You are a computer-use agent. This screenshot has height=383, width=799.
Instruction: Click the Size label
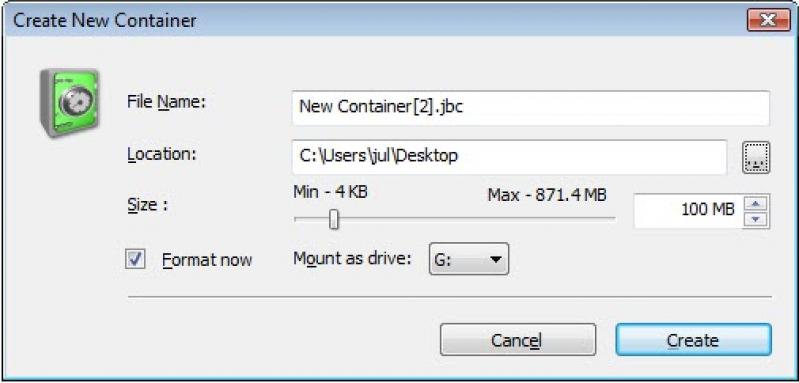click(x=147, y=205)
